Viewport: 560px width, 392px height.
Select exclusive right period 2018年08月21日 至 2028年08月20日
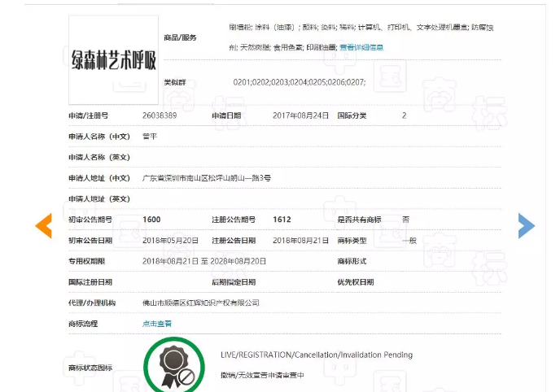(204, 261)
